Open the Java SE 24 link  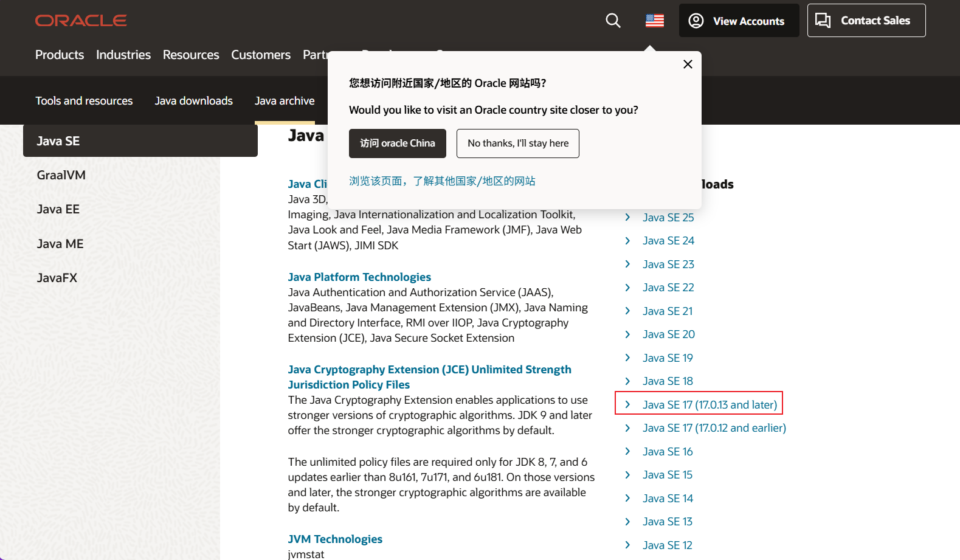[x=668, y=241]
